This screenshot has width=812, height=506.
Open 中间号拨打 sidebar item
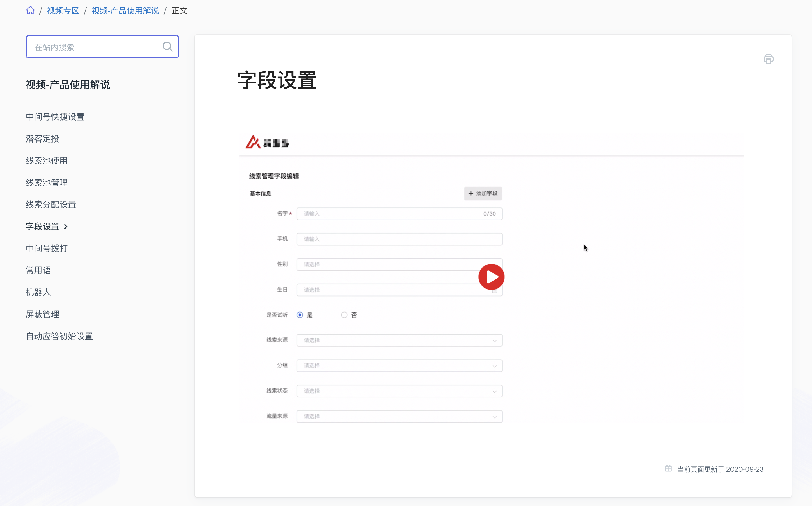tap(47, 248)
